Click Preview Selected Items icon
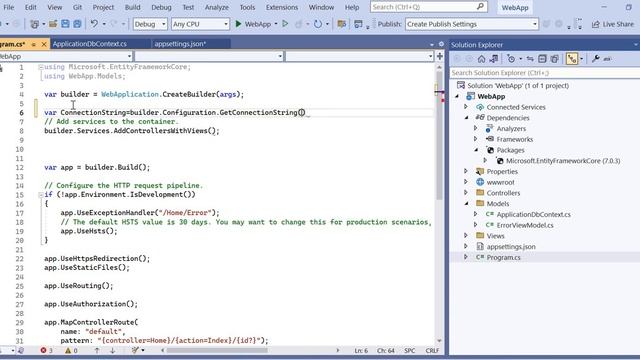 [x=607, y=59]
